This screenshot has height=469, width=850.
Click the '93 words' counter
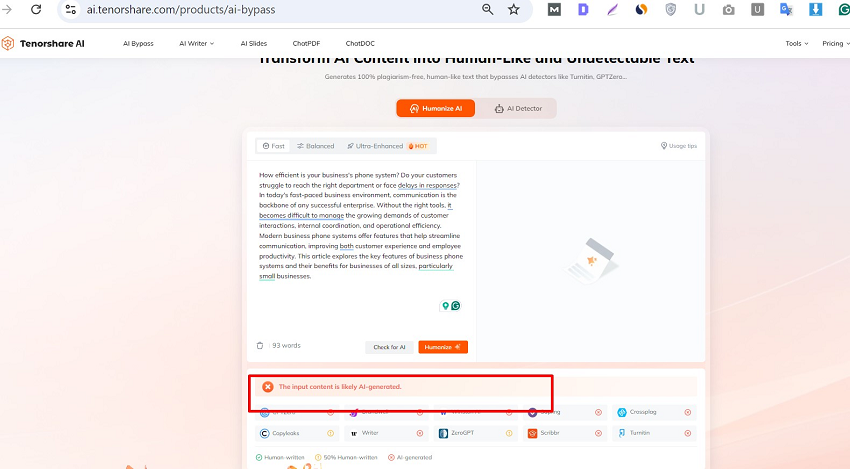pos(286,345)
